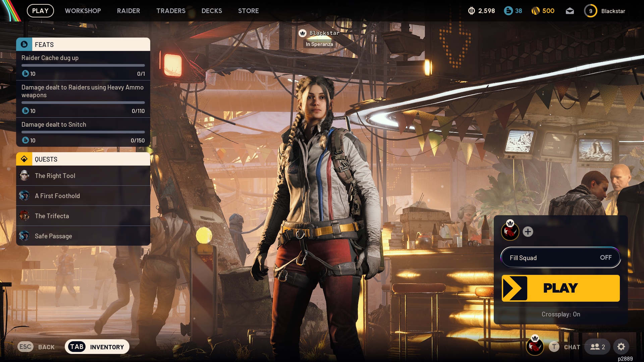The image size is (644, 362).
Task: Open the Decks menu tab
Action: click(212, 11)
